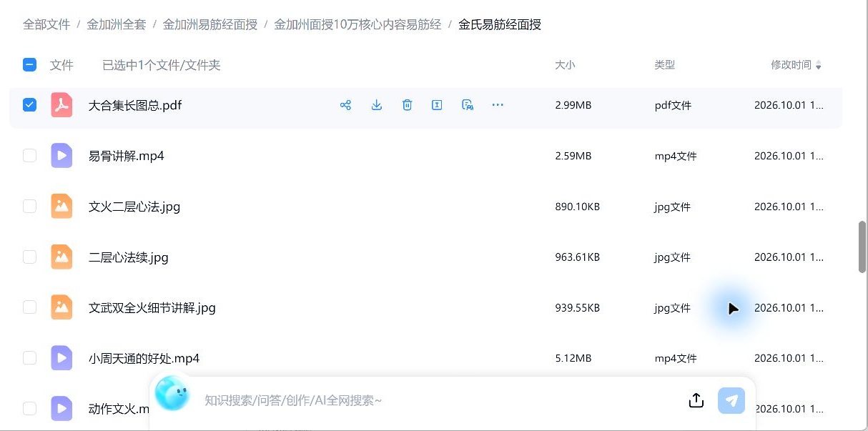
Task: Share the selected 大合集长图总.pdf file
Action: point(345,105)
